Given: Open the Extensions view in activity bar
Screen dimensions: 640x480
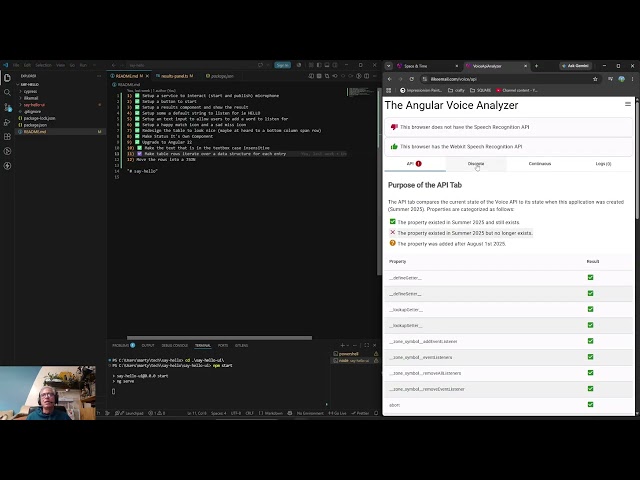Looking at the screenshot, I should [7, 137].
